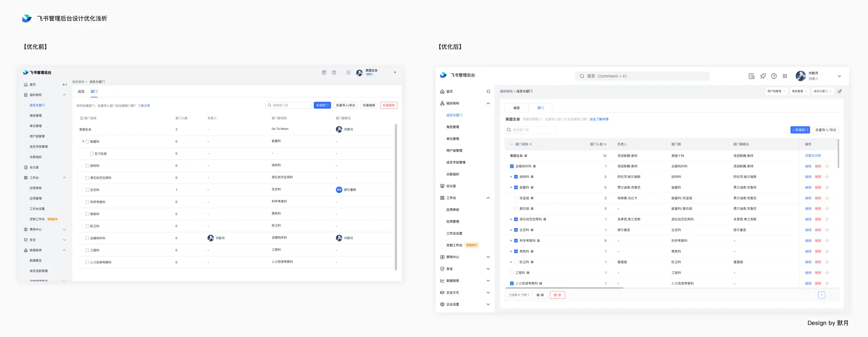
Task: Open the app grid icon in the 优化后 header
Action: tap(785, 76)
